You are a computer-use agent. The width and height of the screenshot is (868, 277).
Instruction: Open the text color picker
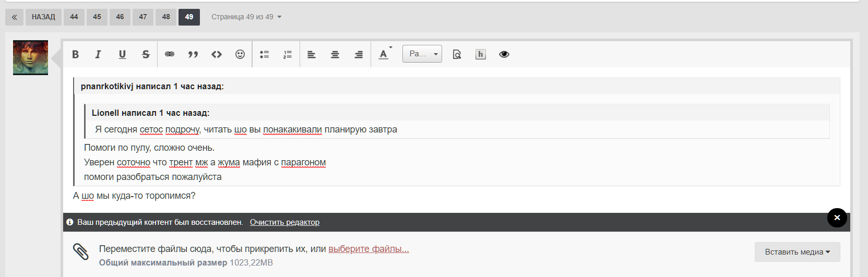click(384, 54)
